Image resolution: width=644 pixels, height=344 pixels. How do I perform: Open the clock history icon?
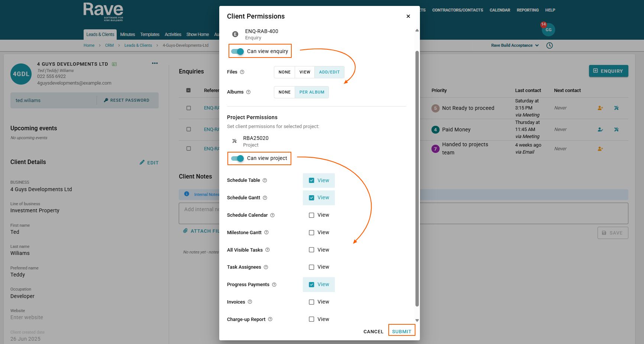point(550,45)
